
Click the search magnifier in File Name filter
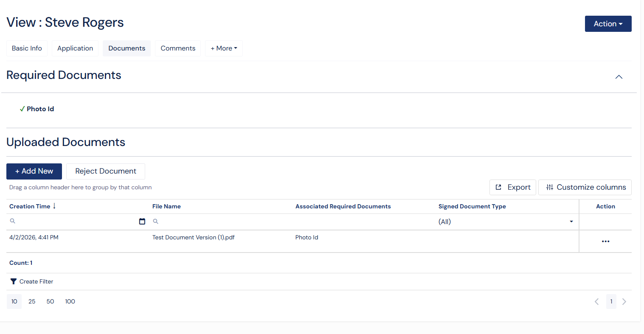tap(156, 222)
